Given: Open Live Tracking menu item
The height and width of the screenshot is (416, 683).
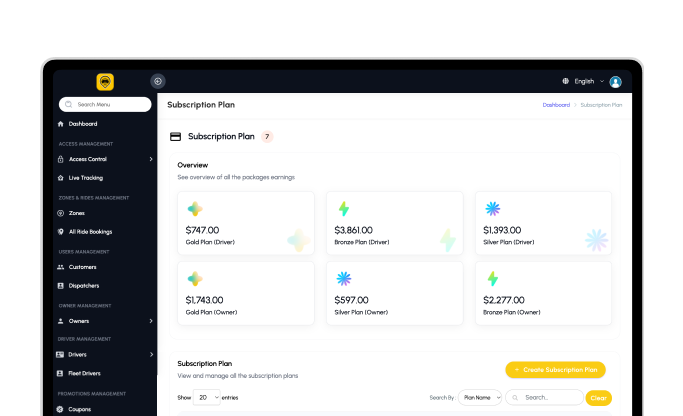Looking at the screenshot, I should [86, 178].
